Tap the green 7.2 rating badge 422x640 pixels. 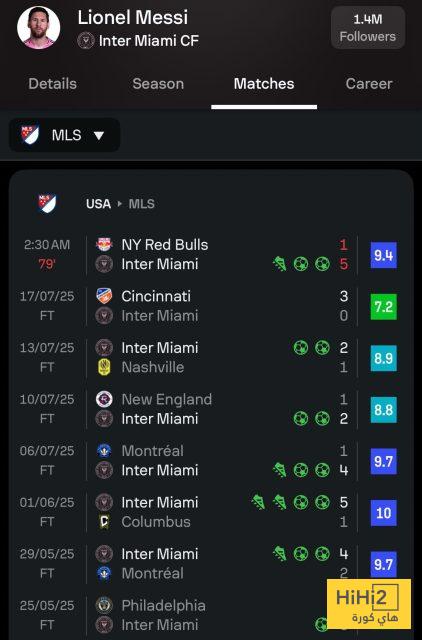[x=383, y=307]
